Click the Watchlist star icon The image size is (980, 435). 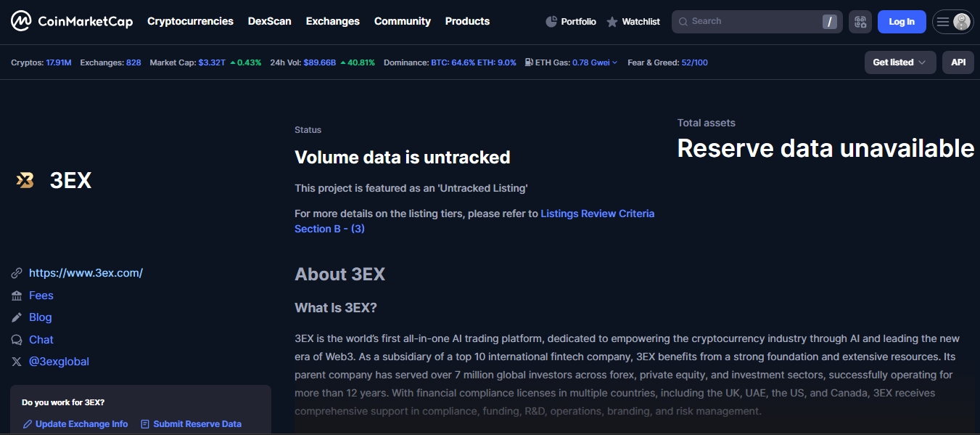(612, 22)
